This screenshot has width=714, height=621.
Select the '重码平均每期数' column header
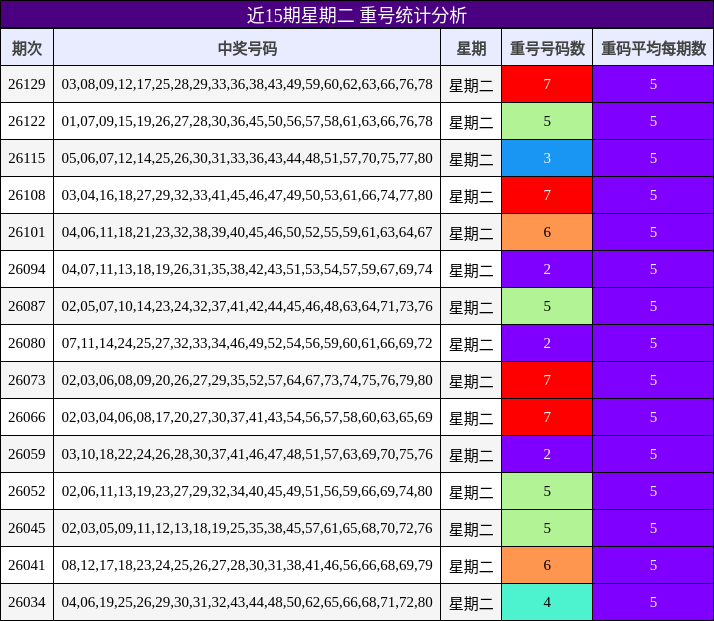pos(653,47)
